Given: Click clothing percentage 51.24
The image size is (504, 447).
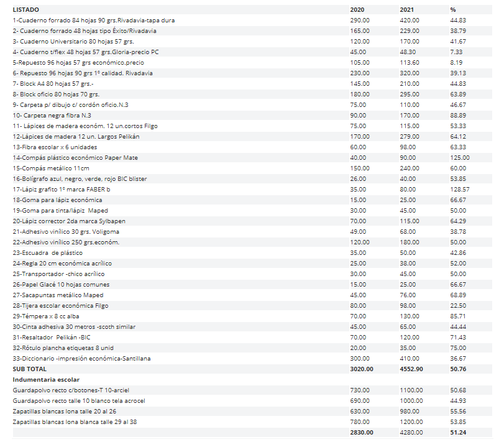Looking at the screenshot, I should pos(458,433).
